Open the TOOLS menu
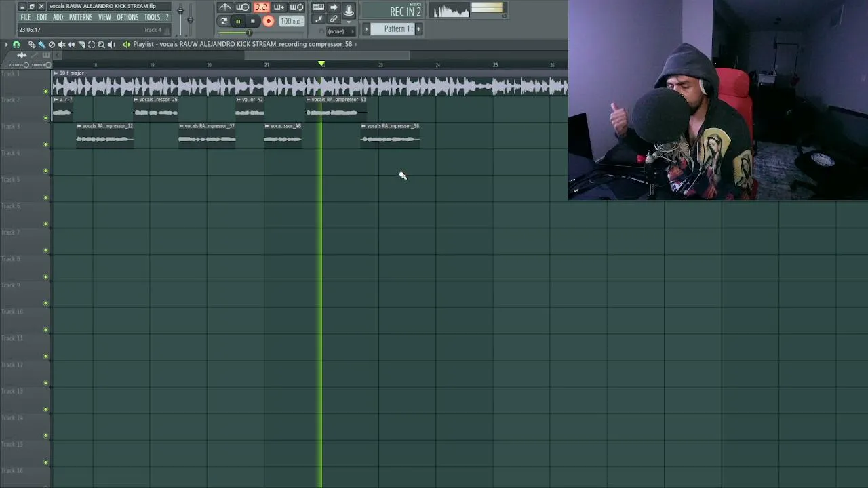This screenshot has width=868, height=488. coord(152,17)
